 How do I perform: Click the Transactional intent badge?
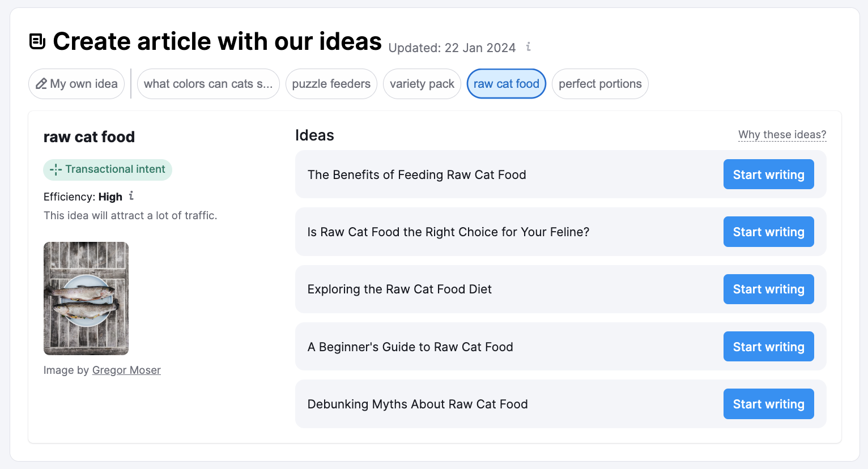(108, 169)
